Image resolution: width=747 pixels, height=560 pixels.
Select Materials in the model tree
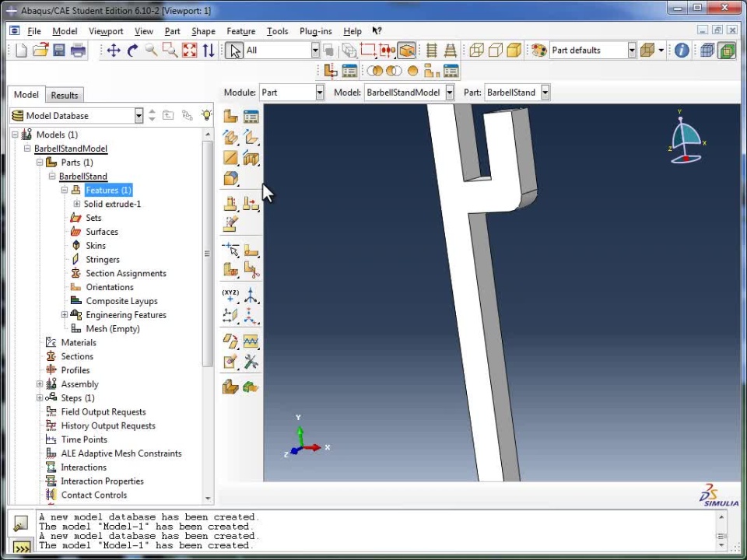[x=79, y=342]
